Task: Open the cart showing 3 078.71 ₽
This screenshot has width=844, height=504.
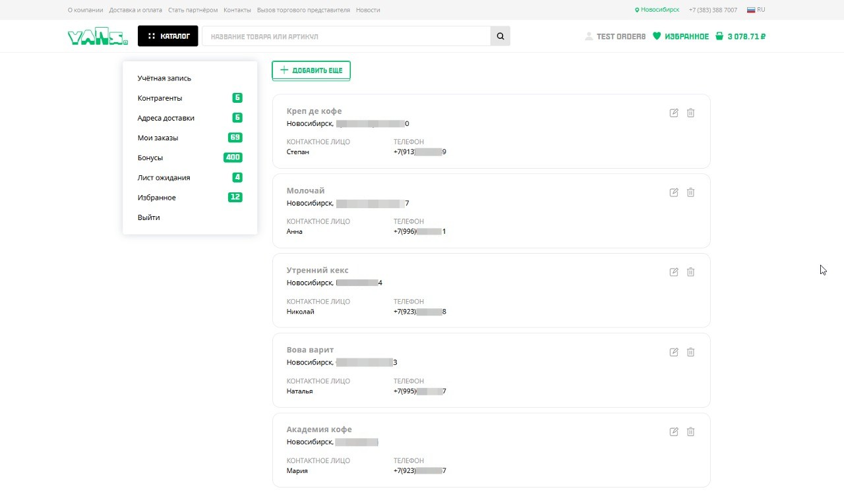Action: point(740,36)
